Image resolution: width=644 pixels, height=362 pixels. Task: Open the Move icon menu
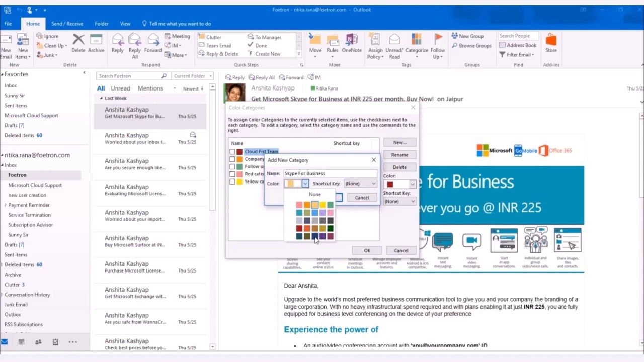(315, 40)
